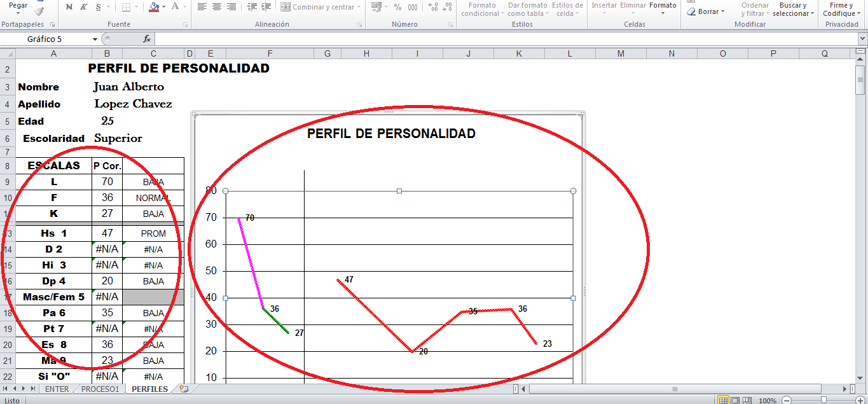The height and width of the screenshot is (404, 868).
Task: Toggle underline with the S button
Action: tap(98, 6)
